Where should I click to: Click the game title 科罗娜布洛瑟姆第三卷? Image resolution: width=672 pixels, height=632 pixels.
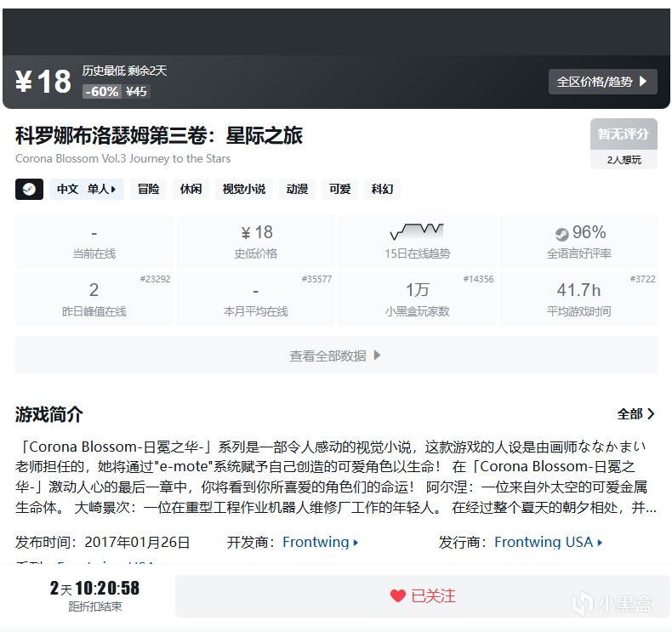click(159, 135)
